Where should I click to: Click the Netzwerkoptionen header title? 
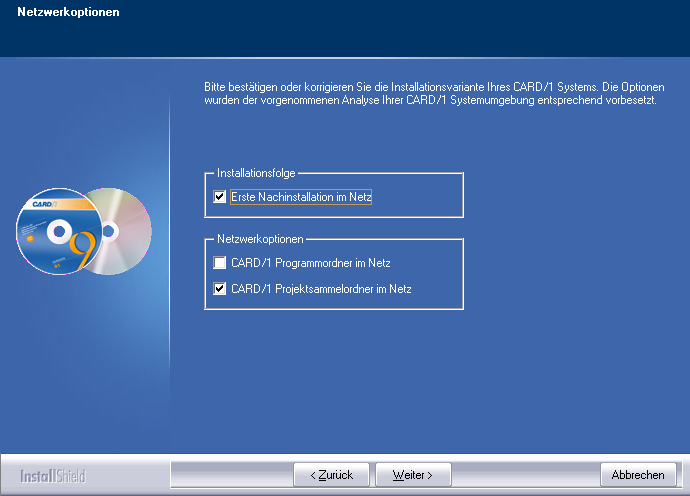[68, 12]
